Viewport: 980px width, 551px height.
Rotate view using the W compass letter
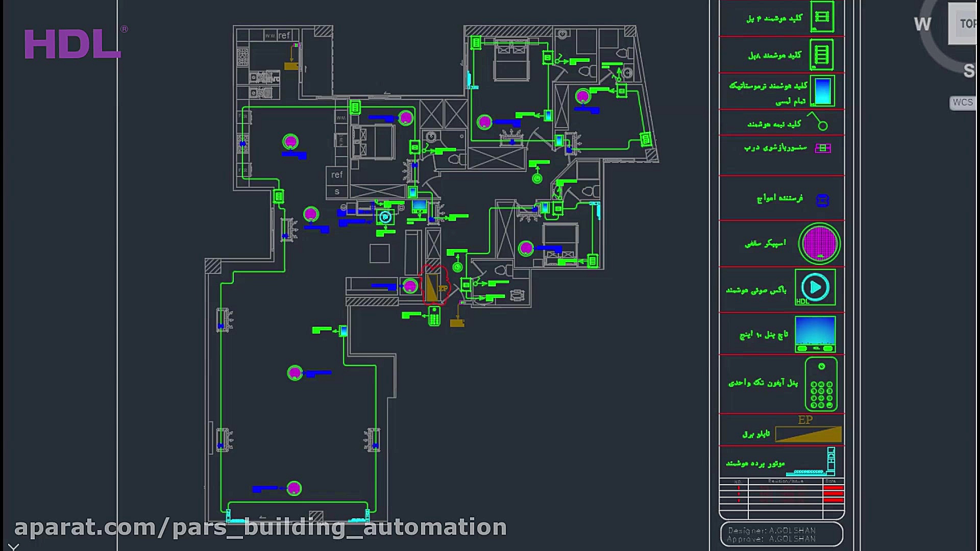pos(922,24)
